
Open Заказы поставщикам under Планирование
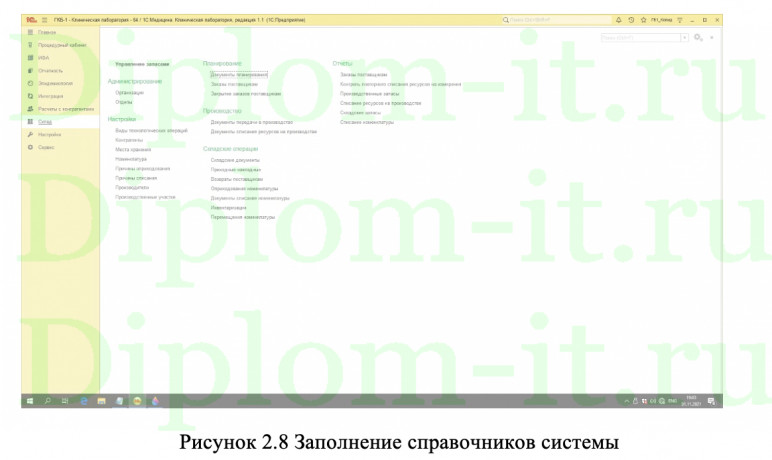[234, 84]
